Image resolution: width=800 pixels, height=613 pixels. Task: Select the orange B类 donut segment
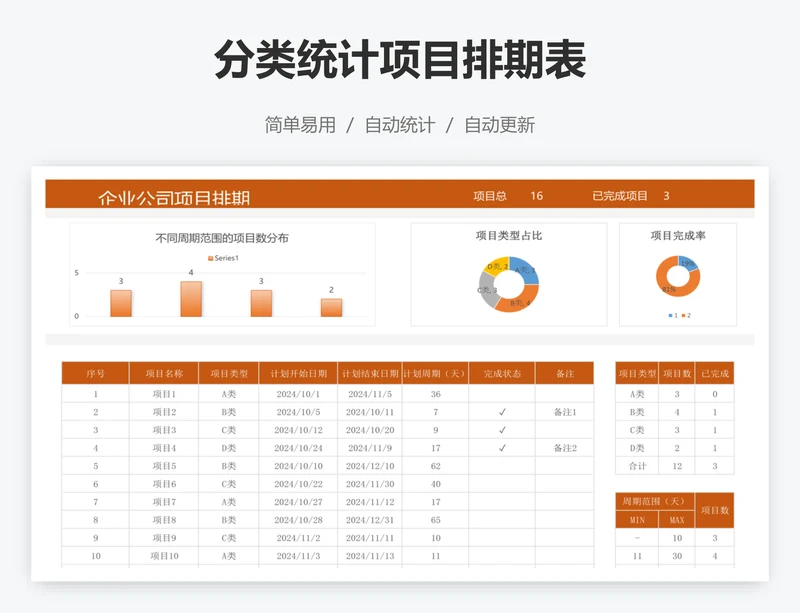(x=519, y=302)
